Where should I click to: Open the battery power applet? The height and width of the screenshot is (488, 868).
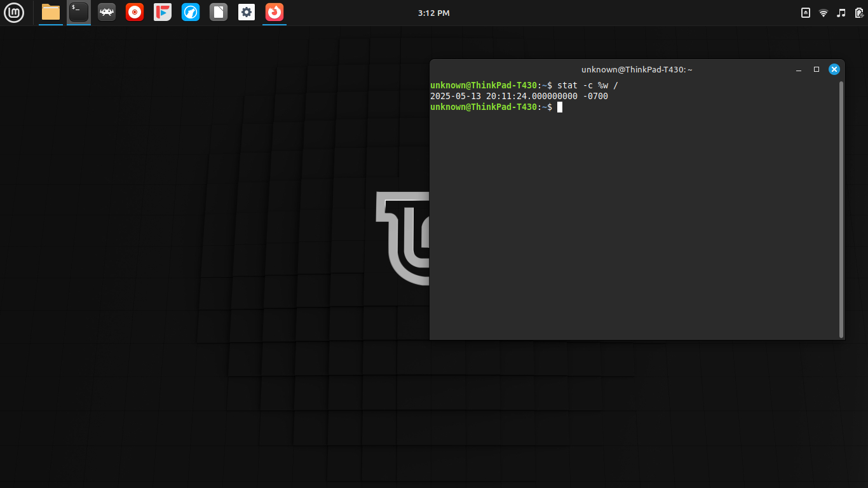[x=858, y=13]
